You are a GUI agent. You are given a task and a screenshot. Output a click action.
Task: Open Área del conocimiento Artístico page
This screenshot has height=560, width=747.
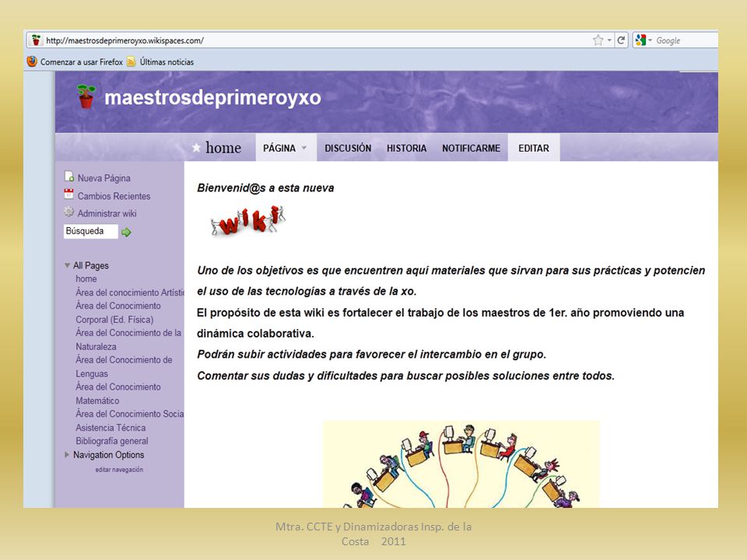tap(130, 292)
